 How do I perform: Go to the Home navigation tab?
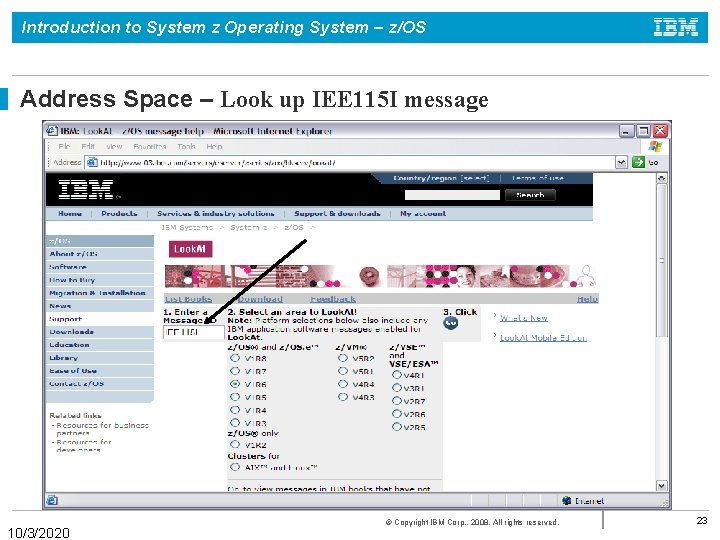[x=70, y=214]
